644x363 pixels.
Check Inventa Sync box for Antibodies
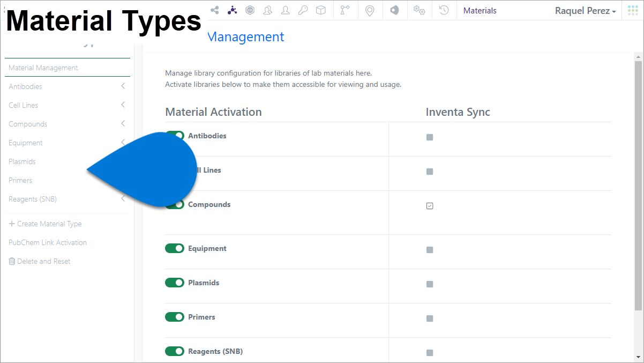click(430, 137)
